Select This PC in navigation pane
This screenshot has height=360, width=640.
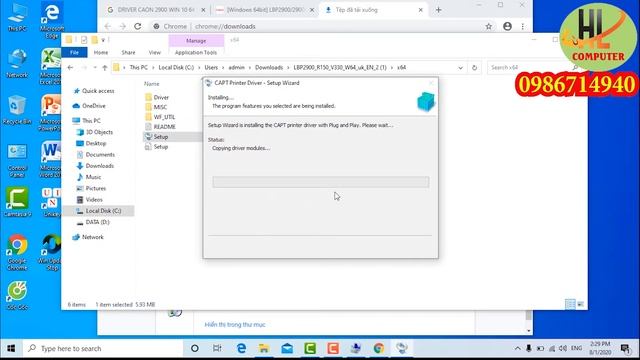point(91,121)
